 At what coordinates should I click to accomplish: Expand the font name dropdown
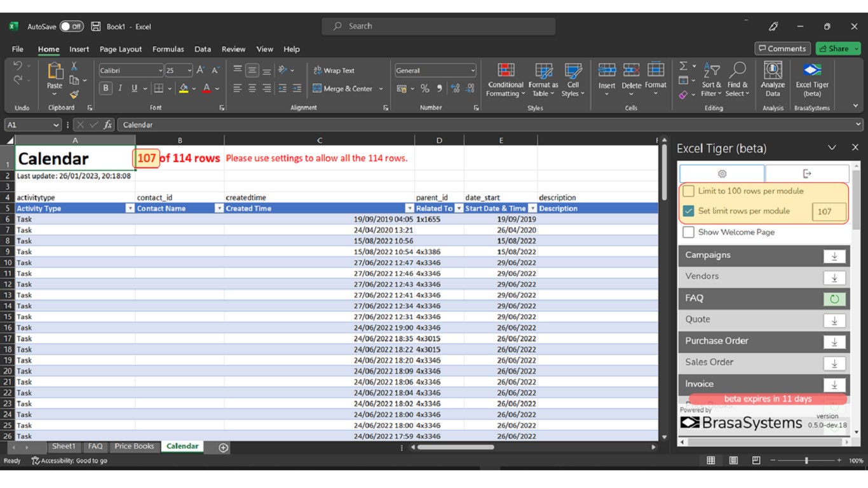[160, 71]
